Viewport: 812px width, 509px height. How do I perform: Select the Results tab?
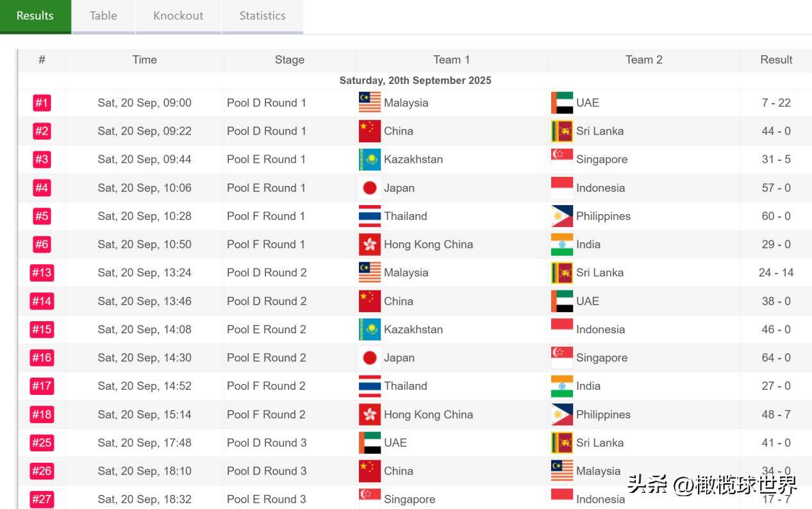35,16
